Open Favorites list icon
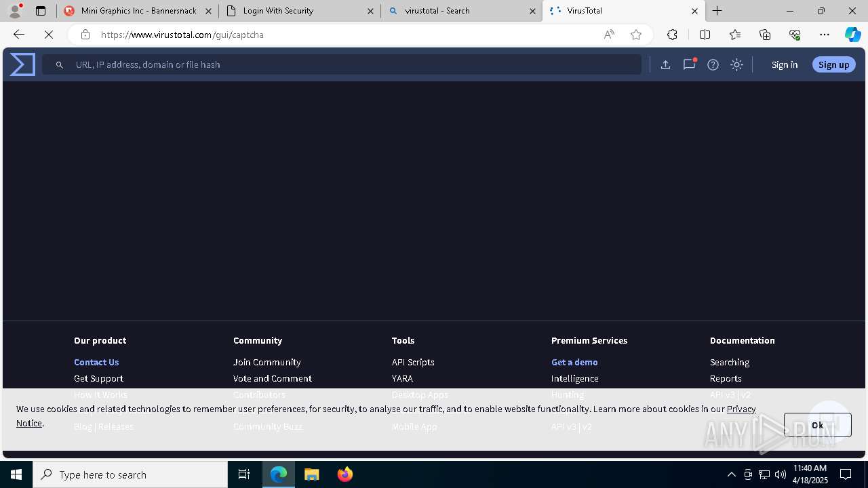 click(x=735, y=35)
